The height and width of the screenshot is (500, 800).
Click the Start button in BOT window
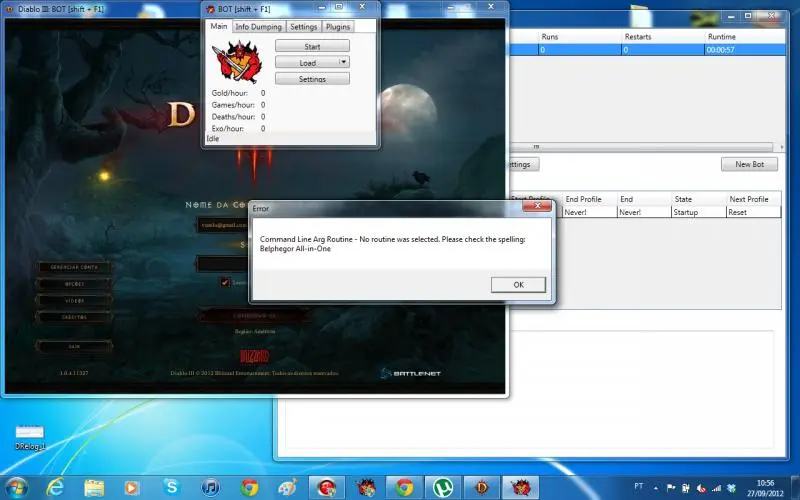pos(312,46)
